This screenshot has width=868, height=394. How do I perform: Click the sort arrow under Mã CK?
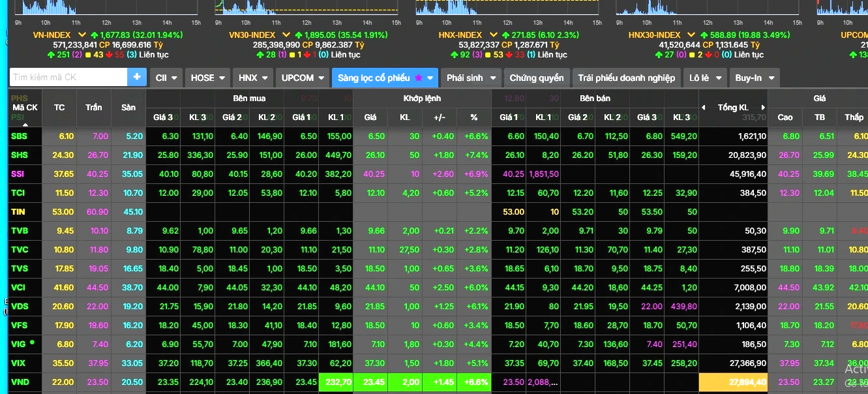pos(25,123)
